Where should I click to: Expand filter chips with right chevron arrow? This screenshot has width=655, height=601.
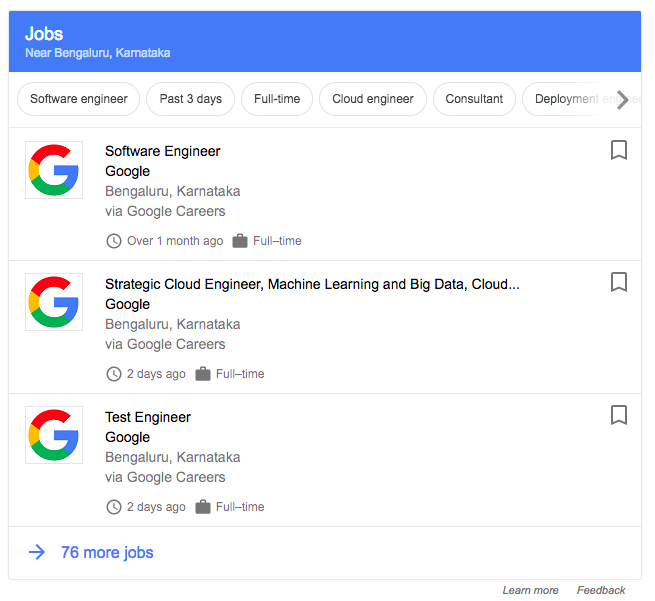(622, 99)
